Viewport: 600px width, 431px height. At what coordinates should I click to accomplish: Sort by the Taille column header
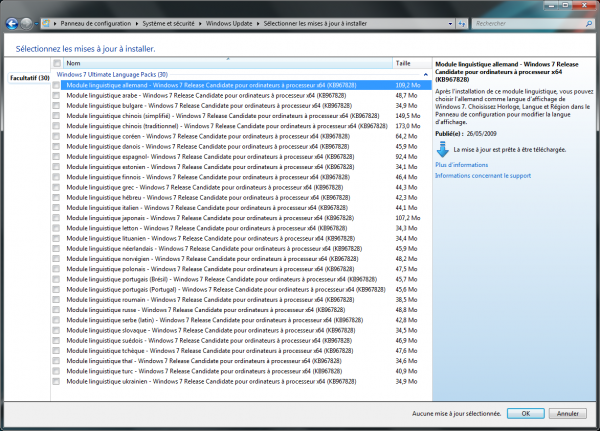point(412,63)
